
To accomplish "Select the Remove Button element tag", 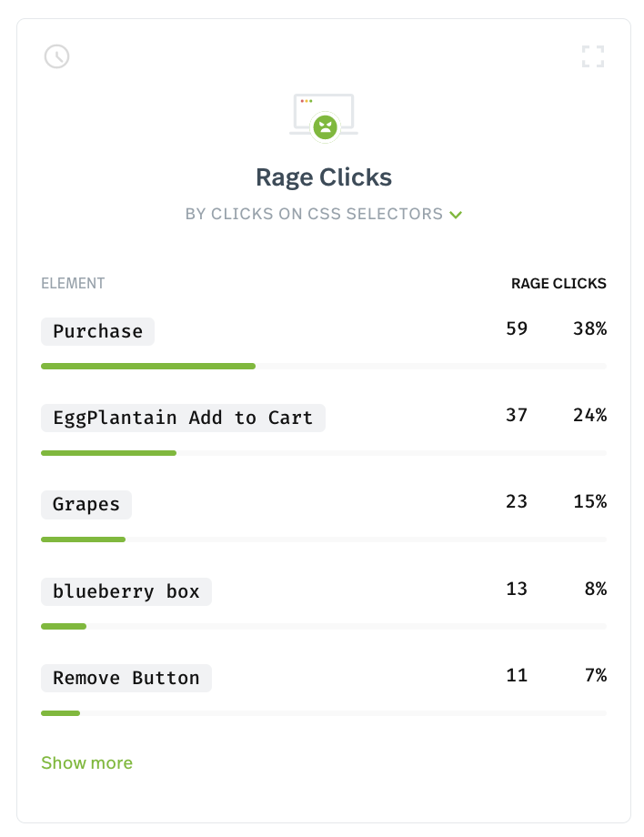I will click(126, 678).
